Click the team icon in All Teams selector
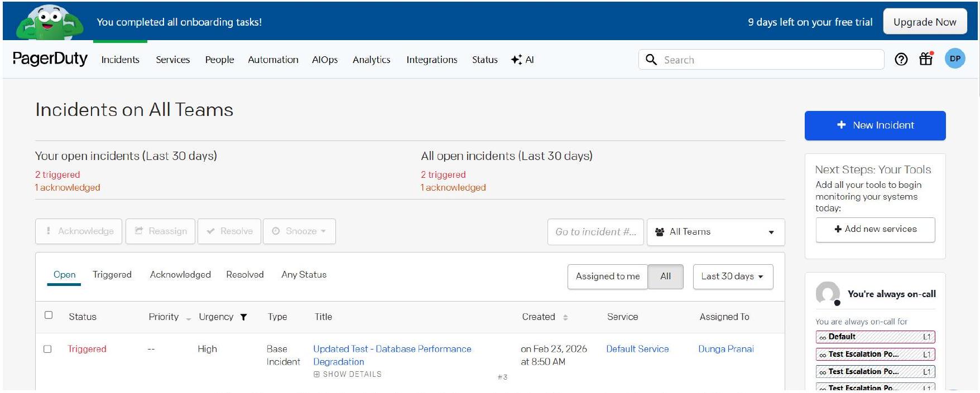Screen dimensions: 980x393 (x=660, y=232)
